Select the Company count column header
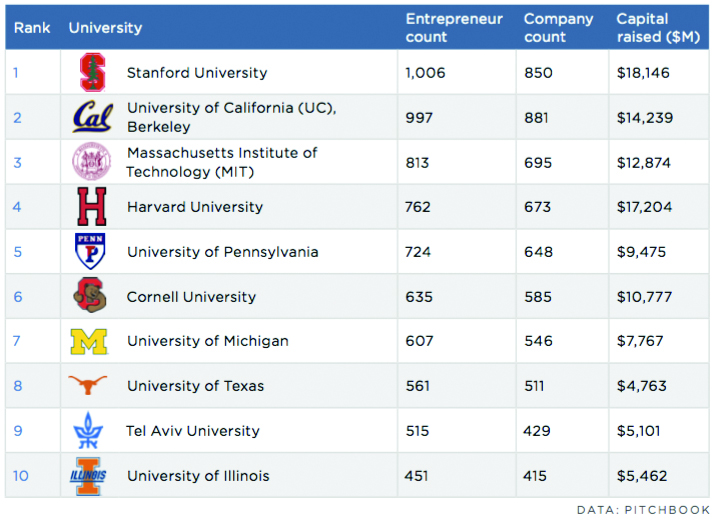 (558, 27)
